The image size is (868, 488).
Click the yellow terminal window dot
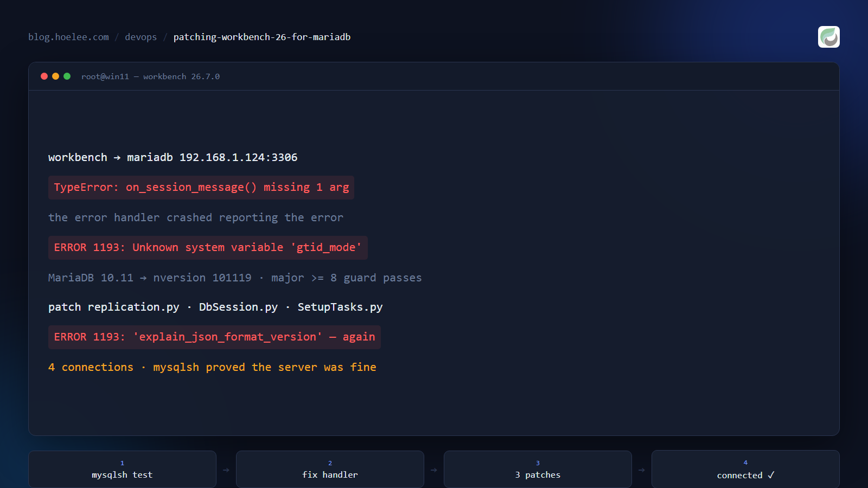55,76
